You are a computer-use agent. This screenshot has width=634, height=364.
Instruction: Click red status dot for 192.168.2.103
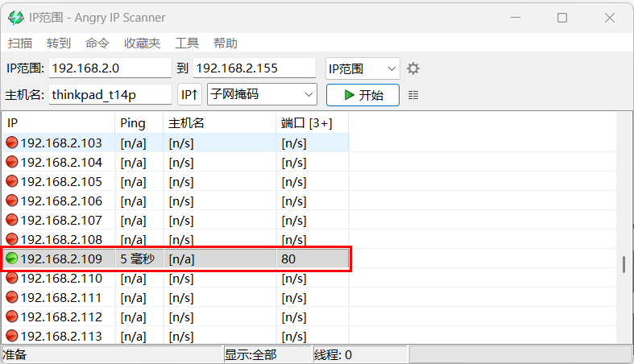click(x=12, y=143)
